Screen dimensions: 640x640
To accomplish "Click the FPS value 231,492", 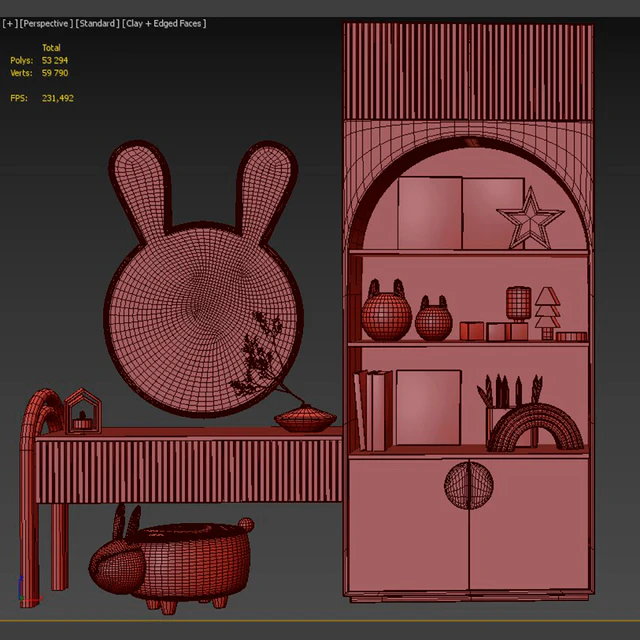I will tap(58, 98).
